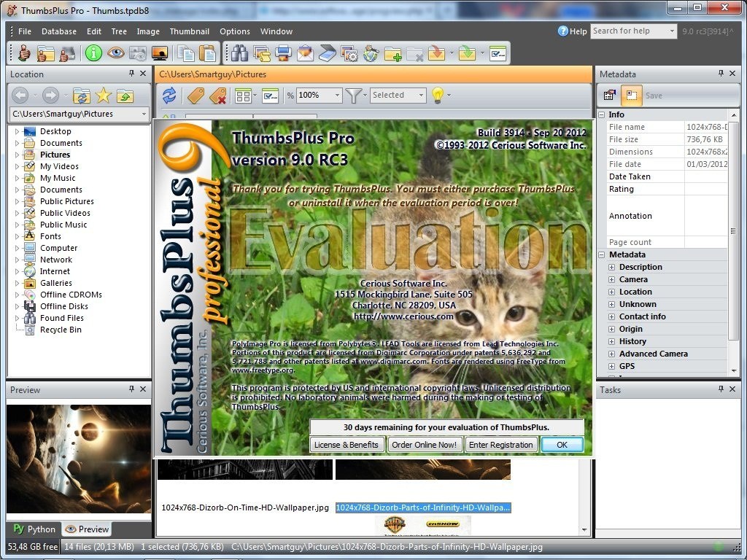This screenshot has height=560, width=747.
Task: Click Order Online Now! button
Action: point(424,445)
